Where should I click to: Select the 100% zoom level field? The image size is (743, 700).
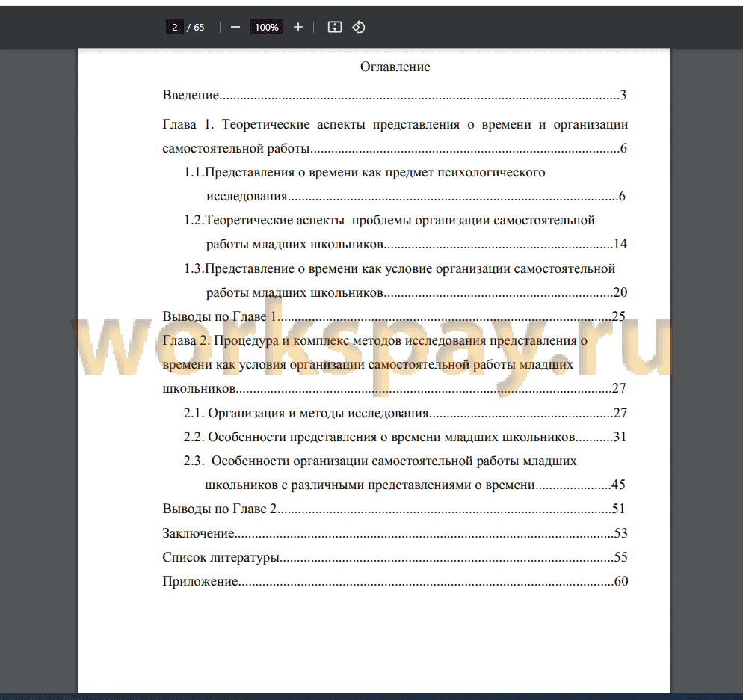267,28
